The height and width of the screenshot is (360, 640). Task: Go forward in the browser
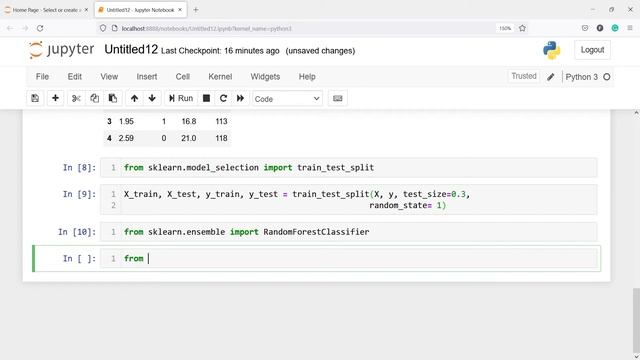click(25, 28)
